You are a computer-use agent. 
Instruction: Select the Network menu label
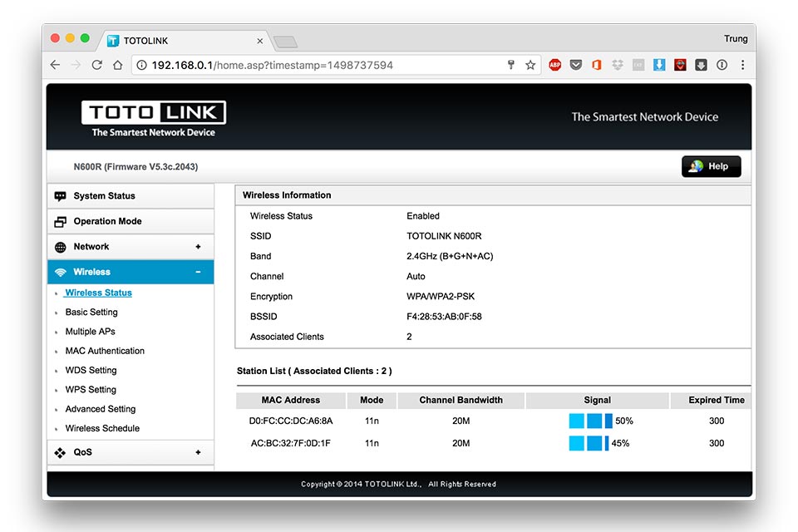[x=91, y=246]
